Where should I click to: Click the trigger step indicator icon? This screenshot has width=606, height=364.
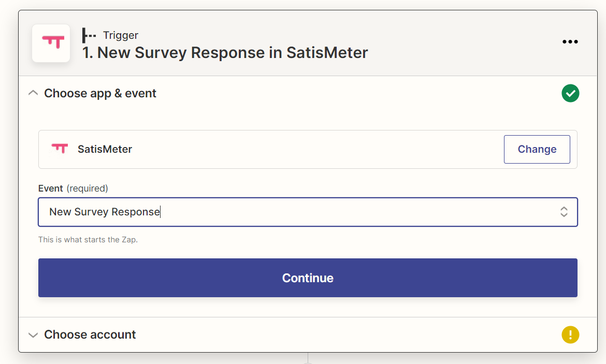[x=89, y=36]
